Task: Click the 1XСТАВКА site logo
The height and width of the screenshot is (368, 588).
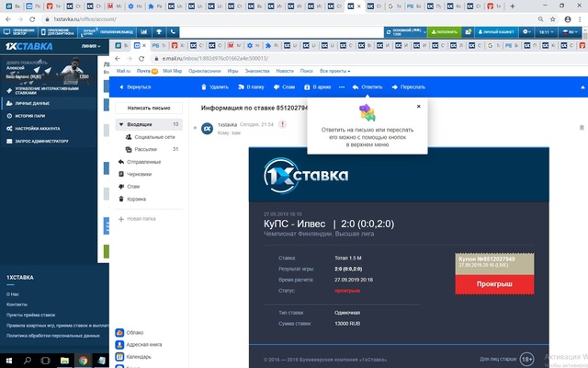Action: [28, 46]
